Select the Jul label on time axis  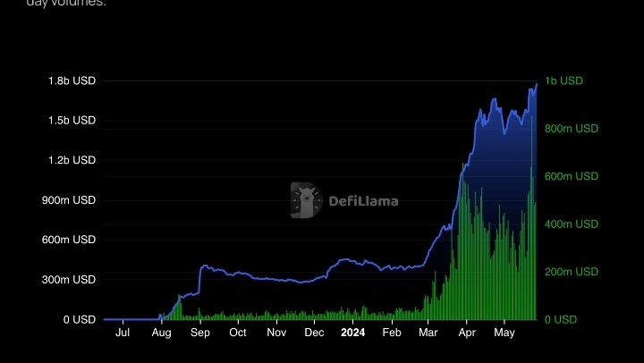123,333
